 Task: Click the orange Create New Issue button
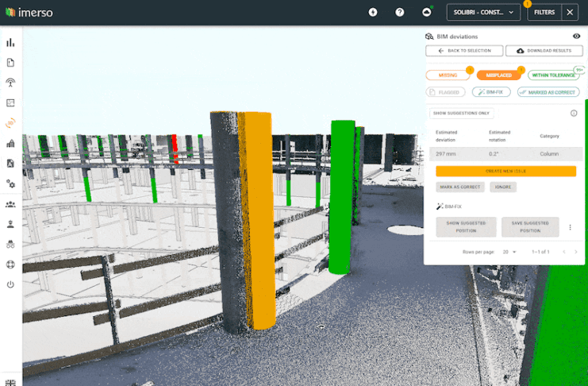point(505,171)
